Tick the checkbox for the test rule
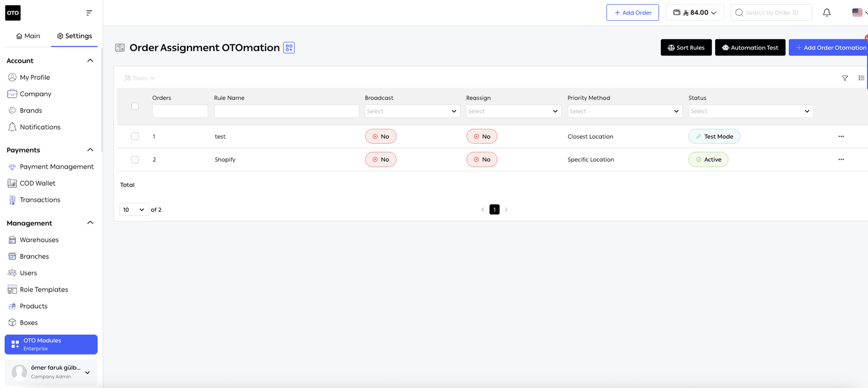The height and width of the screenshot is (388, 868). point(135,136)
